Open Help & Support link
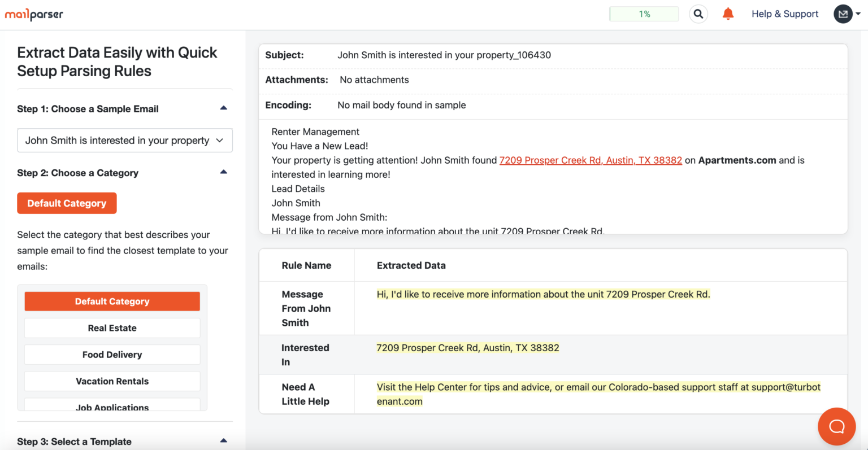This screenshot has width=868, height=450. click(x=785, y=14)
